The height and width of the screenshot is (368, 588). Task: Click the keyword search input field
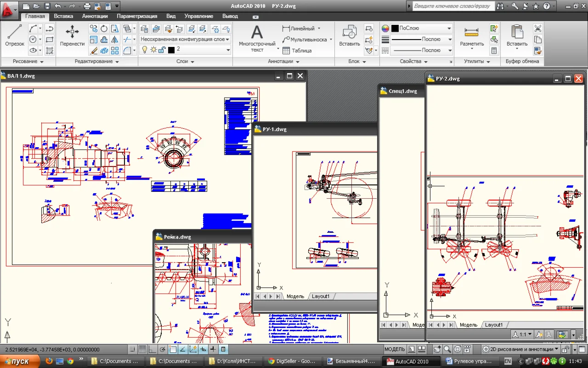click(x=452, y=6)
